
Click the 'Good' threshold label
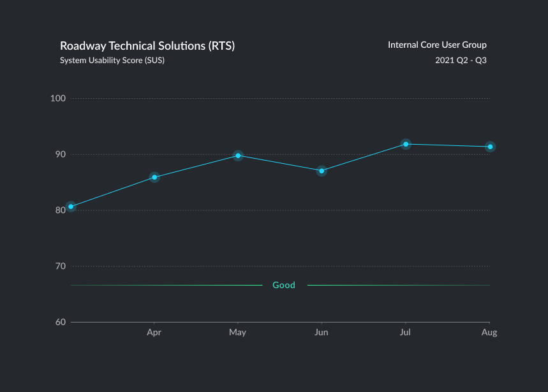[284, 285]
